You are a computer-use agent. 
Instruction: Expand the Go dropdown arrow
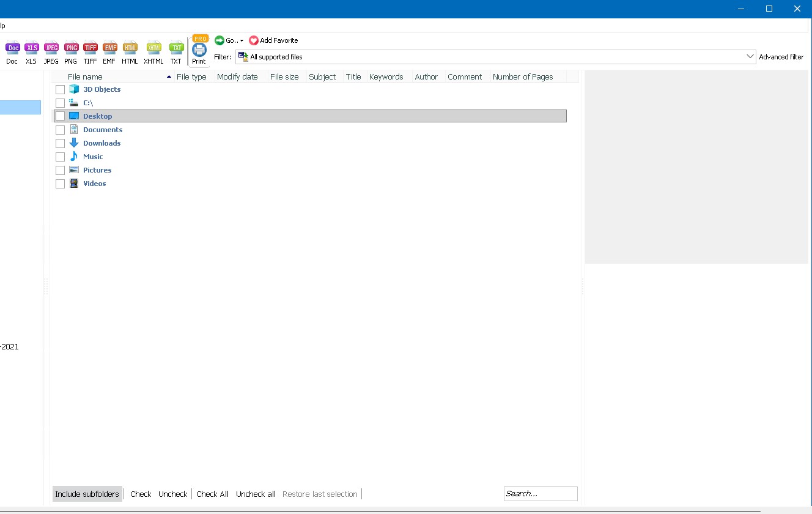point(242,41)
